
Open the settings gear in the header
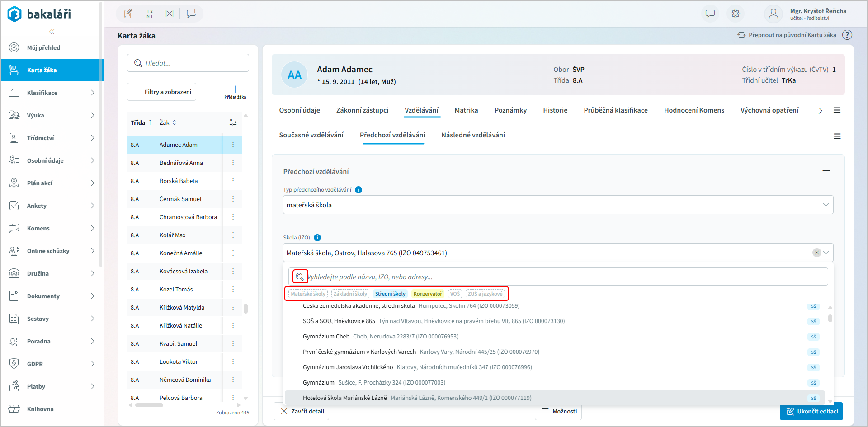point(736,14)
